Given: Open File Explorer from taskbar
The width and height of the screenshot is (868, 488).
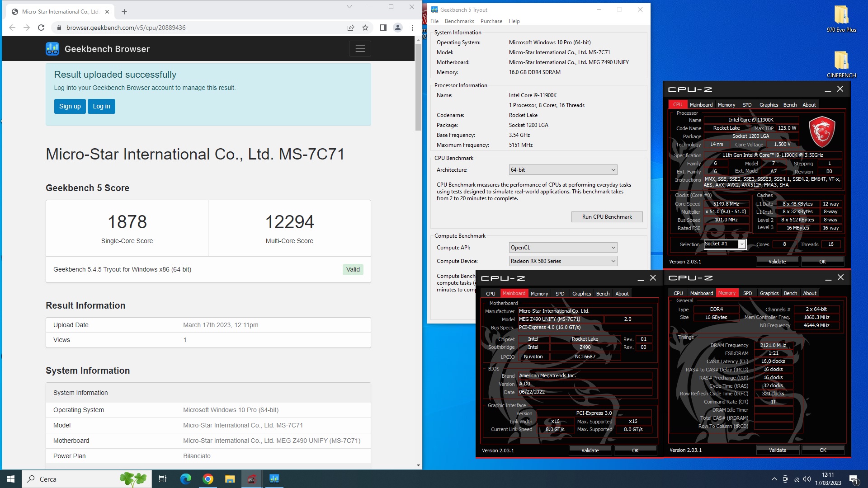Looking at the screenshot, I should pyautogui.click(x=230, y=479).
